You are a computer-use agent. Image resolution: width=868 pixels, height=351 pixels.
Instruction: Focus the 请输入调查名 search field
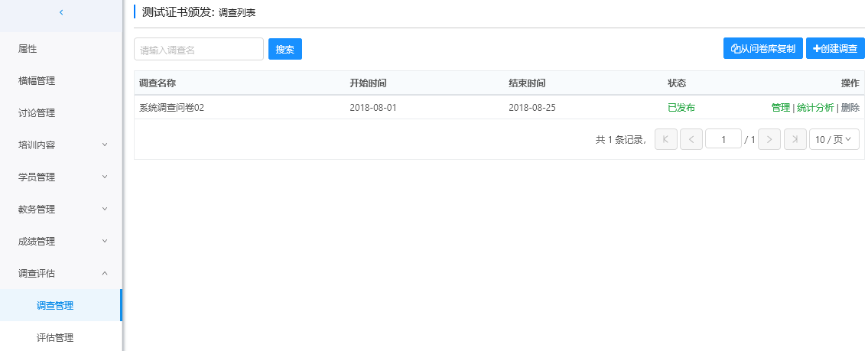[198, 49]
